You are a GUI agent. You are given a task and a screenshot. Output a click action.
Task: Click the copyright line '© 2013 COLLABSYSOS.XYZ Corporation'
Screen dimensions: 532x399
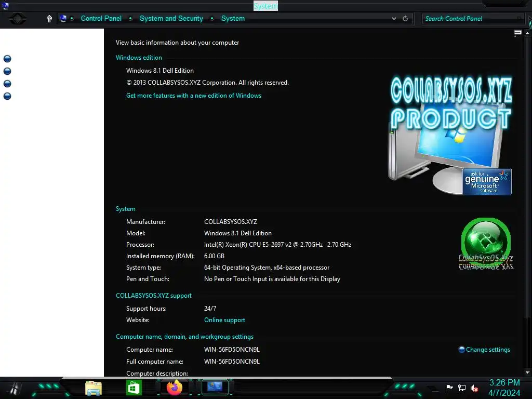tap(207, 83)
